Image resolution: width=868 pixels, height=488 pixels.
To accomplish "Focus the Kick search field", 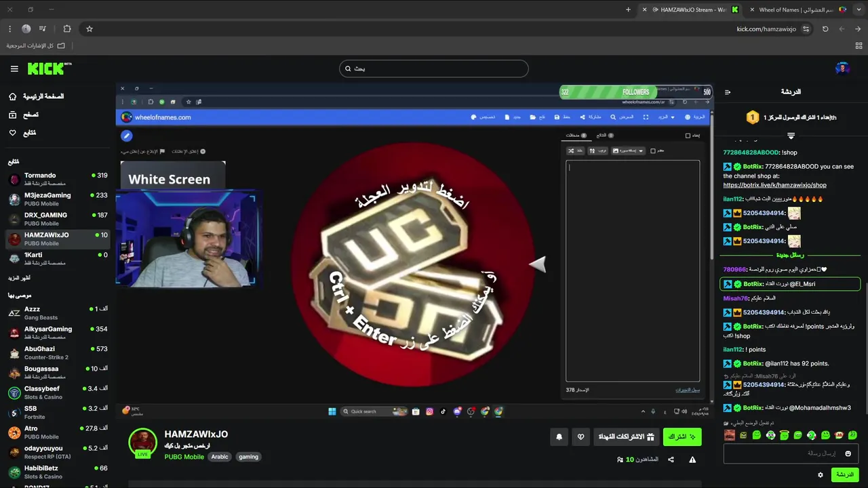I will 433,68.
